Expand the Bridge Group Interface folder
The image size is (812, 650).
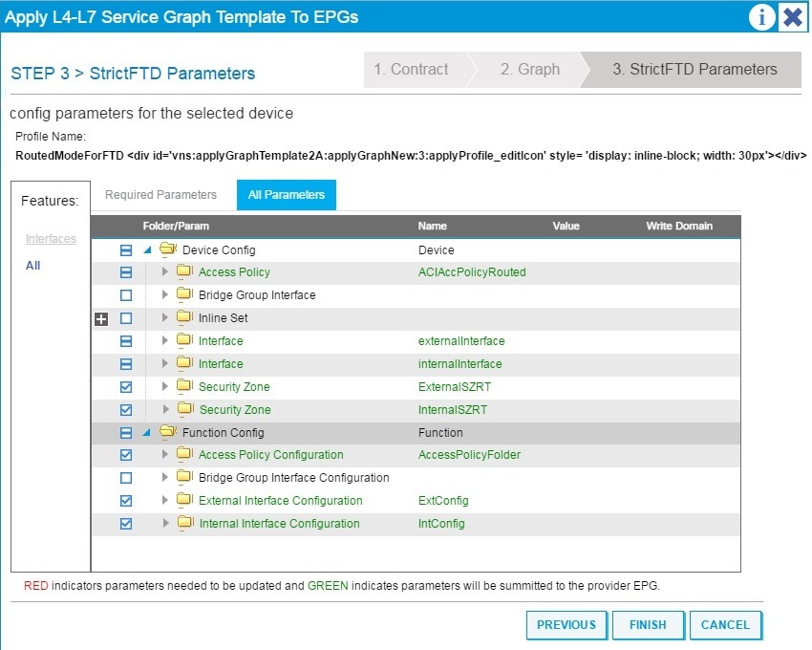pos(164,294)
